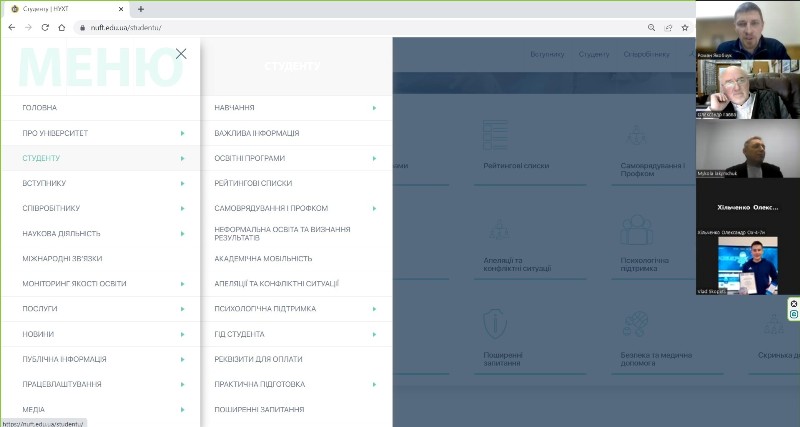The image size is (800, 427).
Task: Expand the МОНІТОРИНГ ЯКОСТІ ОСВІТИ arrow
Action: point(182,284)
